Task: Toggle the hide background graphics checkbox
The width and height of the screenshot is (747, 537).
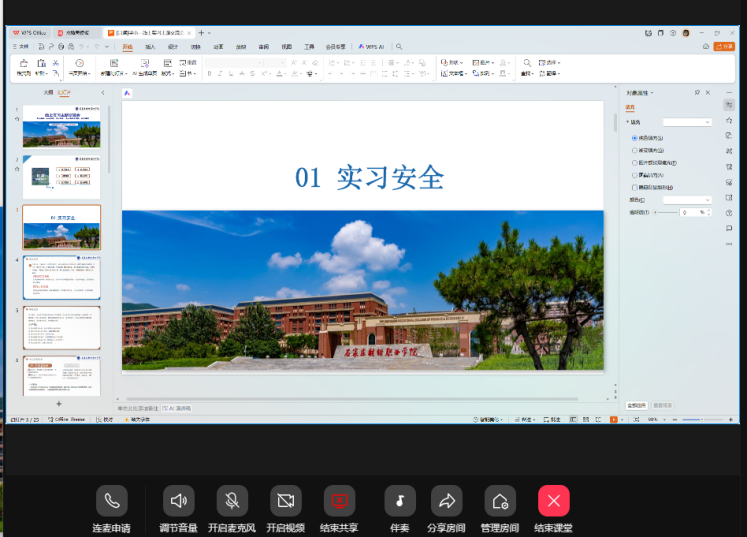Action: point(634,187)
